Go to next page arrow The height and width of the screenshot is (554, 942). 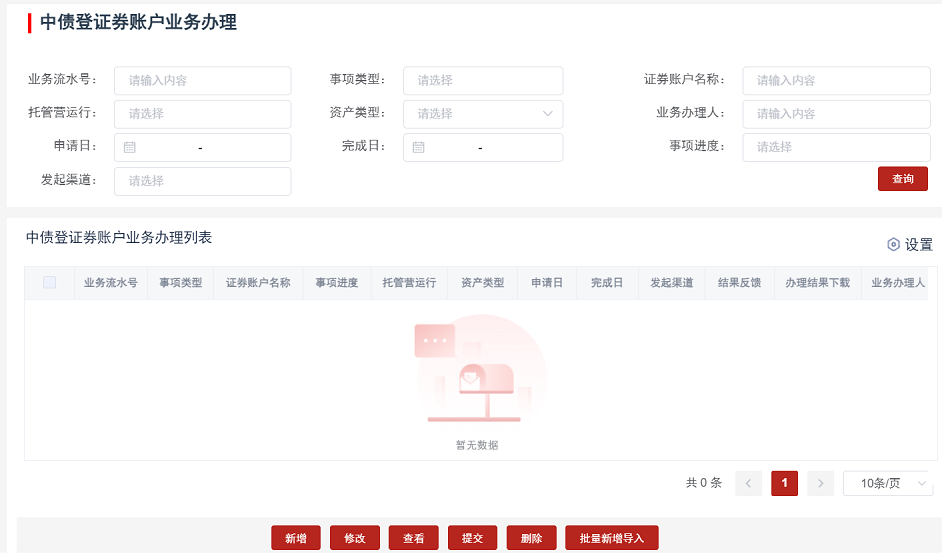pyautogui.click(x=820, y=484)
